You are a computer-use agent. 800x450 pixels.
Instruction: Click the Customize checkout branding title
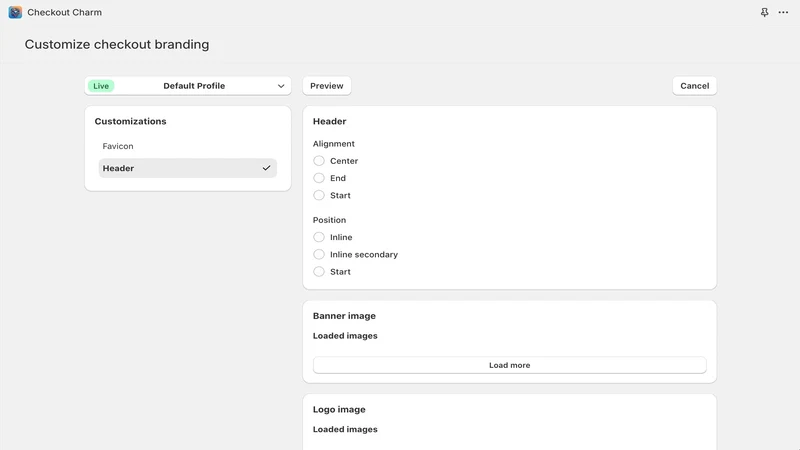(x=117, y=44)
